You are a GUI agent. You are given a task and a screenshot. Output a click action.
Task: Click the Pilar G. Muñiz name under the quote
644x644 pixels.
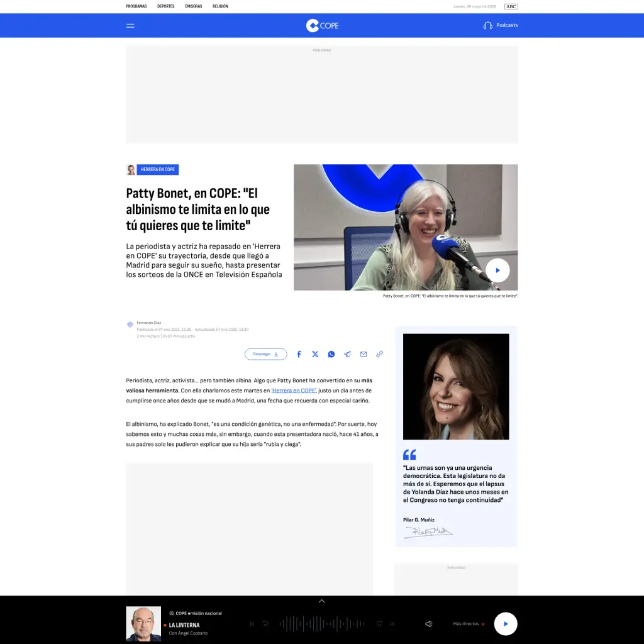pos(418,520)
